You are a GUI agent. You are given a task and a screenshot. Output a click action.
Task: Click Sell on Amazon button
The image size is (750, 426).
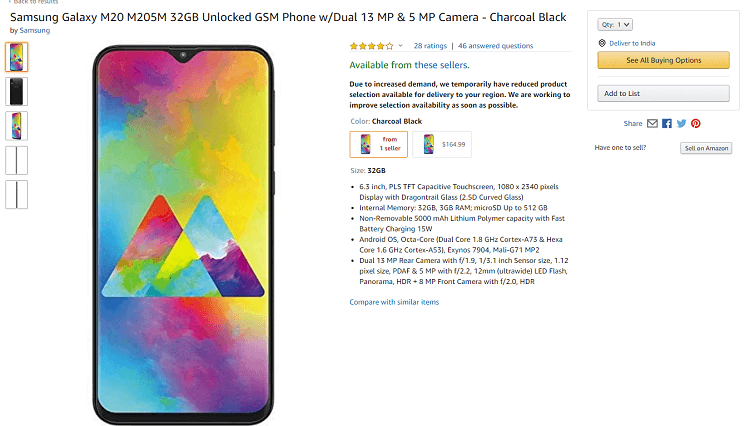(706, 148)
